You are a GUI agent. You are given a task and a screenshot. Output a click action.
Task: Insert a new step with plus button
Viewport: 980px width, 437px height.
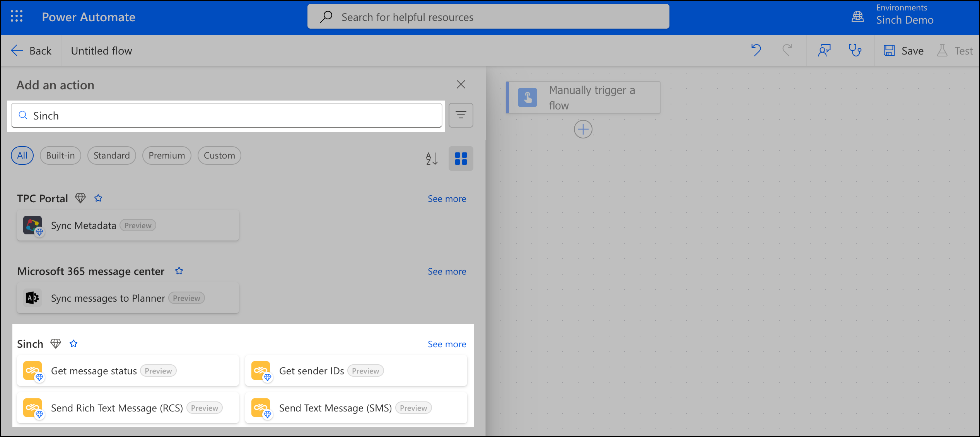[583, 129]
